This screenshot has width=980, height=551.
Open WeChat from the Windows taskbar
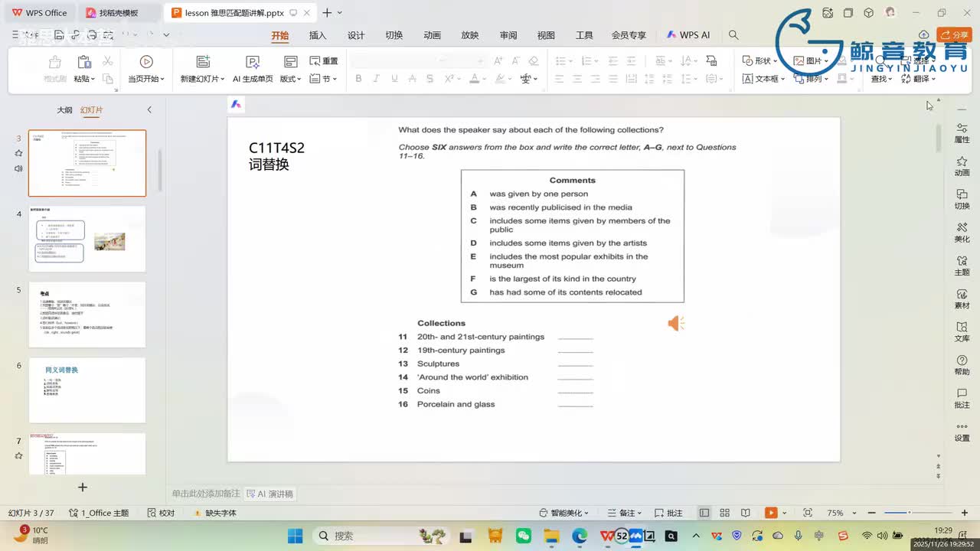[524, 536]
